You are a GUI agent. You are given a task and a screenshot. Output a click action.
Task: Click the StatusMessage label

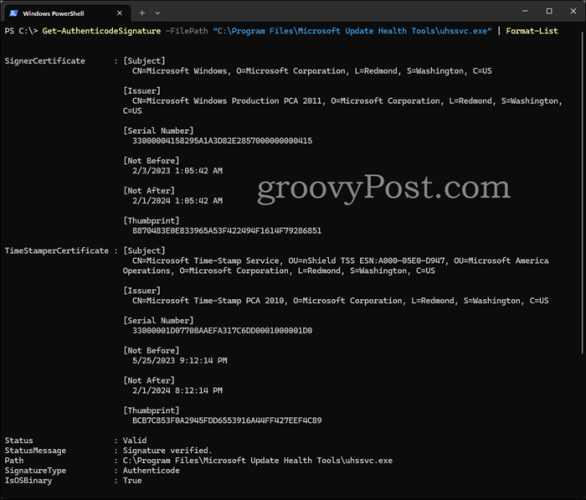[35, 451]
